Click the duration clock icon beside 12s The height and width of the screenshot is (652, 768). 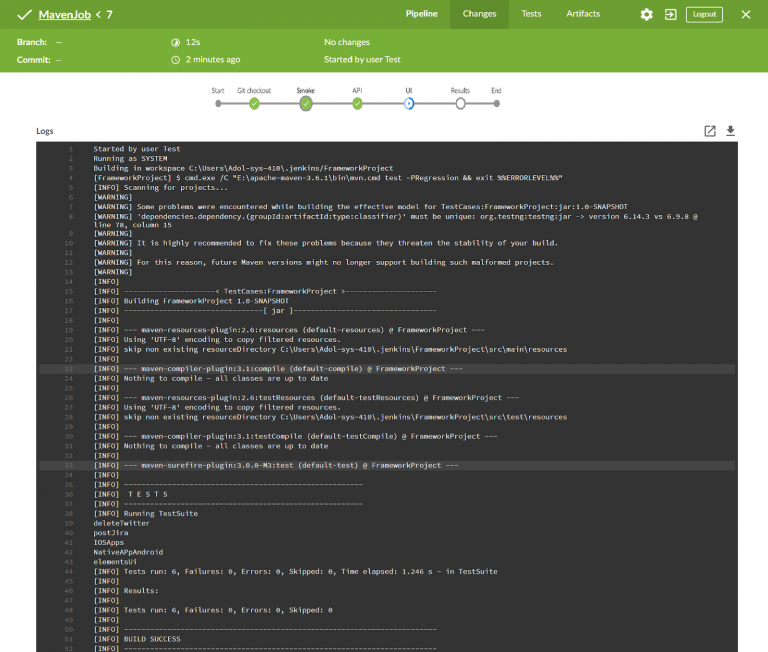[x=175, y=43]
